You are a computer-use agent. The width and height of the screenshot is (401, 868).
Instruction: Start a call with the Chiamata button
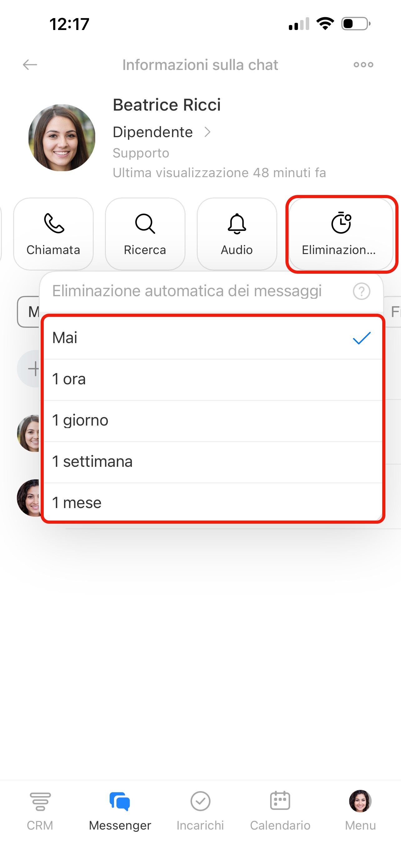53,234
